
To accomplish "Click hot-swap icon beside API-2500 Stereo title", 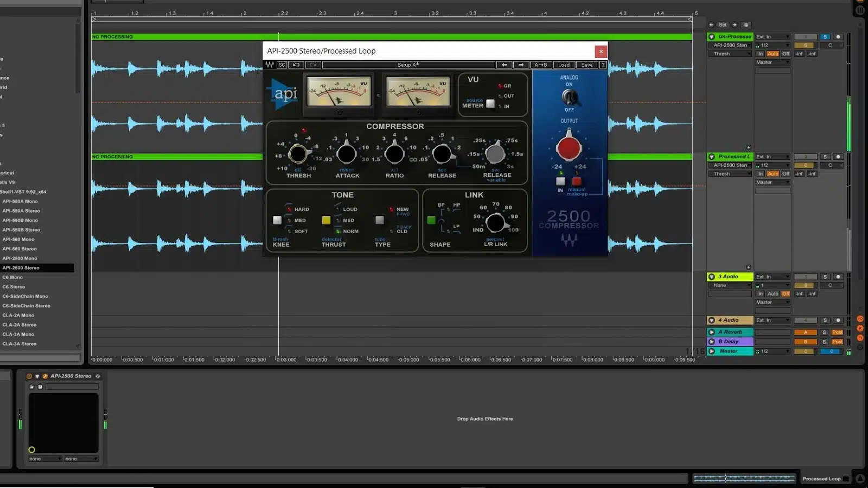I will pos(98,376).
